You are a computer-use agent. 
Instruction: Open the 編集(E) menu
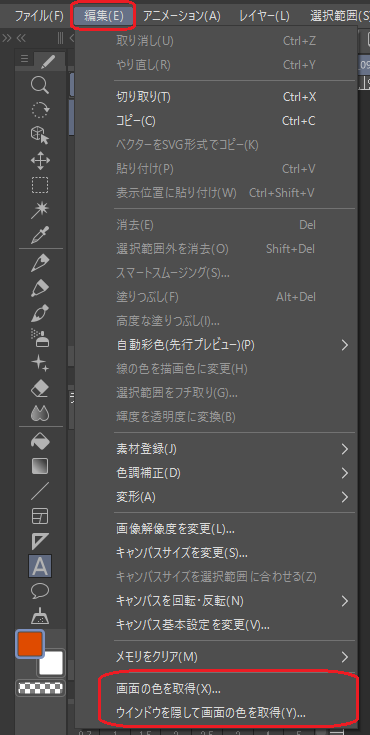pyautogui.click(x=104, y=16)
